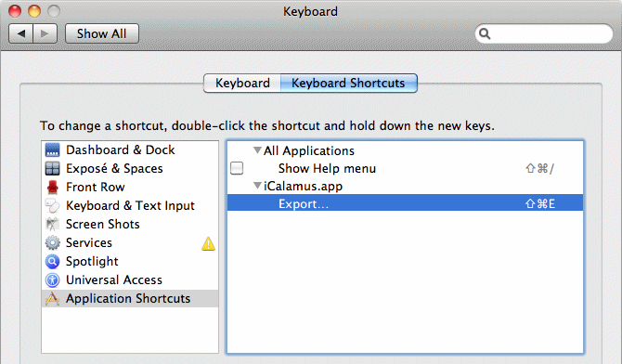This screenshot has width=622, height=364.
Task: Select the Universal Access icon
Action: 52,279
